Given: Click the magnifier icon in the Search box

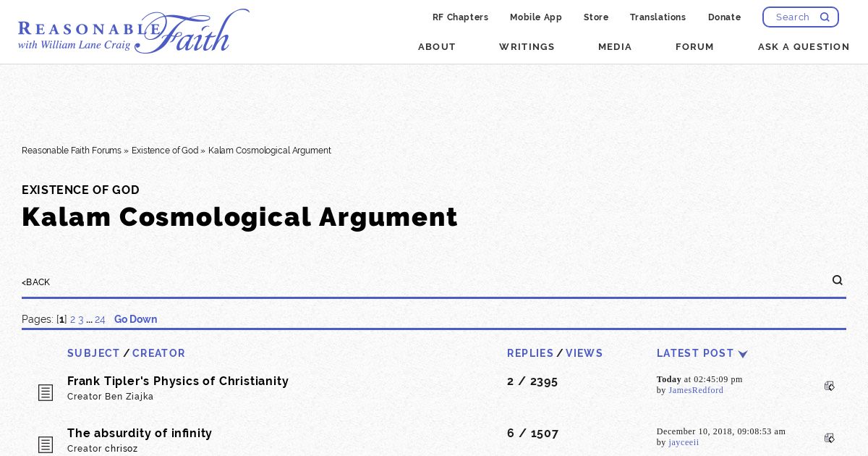Looking at the screenshot, I should pyautogui.click(x=825, y=17).
